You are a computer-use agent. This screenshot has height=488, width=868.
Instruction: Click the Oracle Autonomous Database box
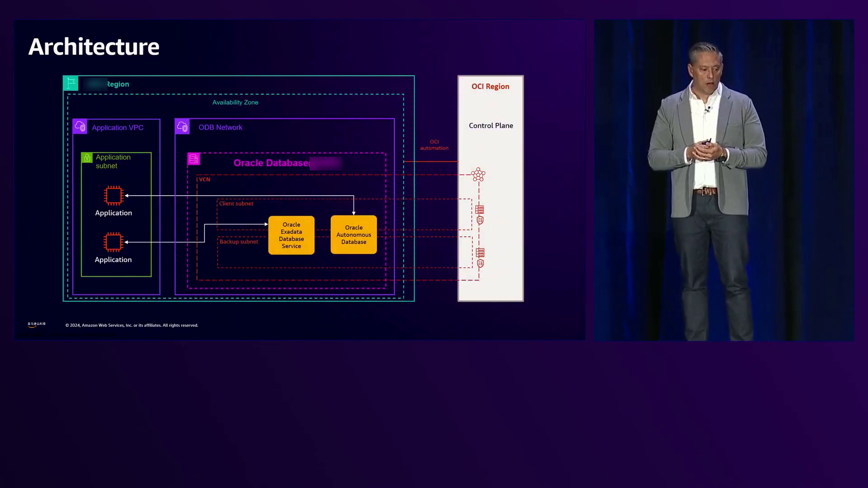coord(354,235)
